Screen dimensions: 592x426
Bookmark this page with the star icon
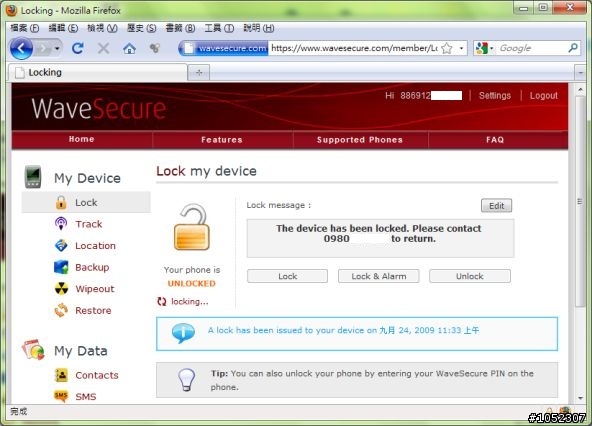pos(447,48)
